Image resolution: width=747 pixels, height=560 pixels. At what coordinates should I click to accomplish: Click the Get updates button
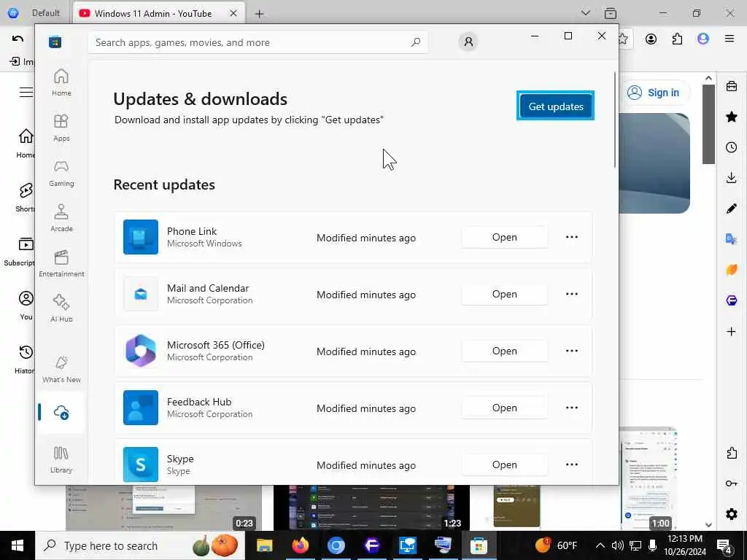coord(555,106)
